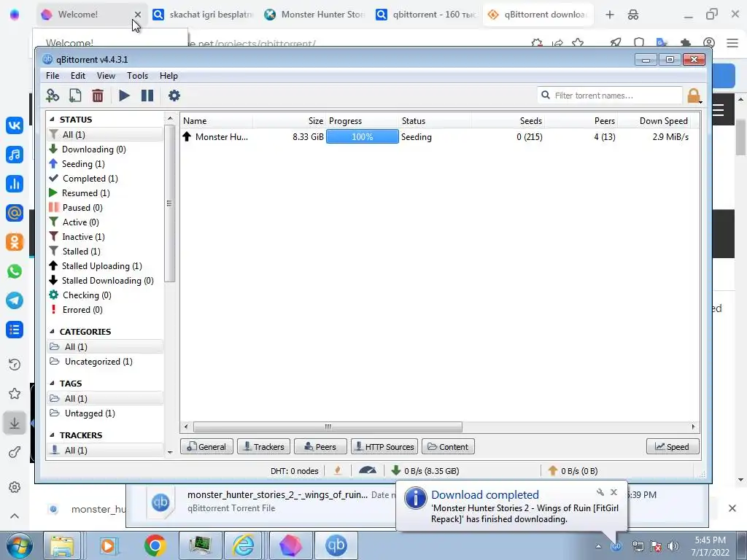Click the alternative speed limits speedometer icon

coord(368,471)
